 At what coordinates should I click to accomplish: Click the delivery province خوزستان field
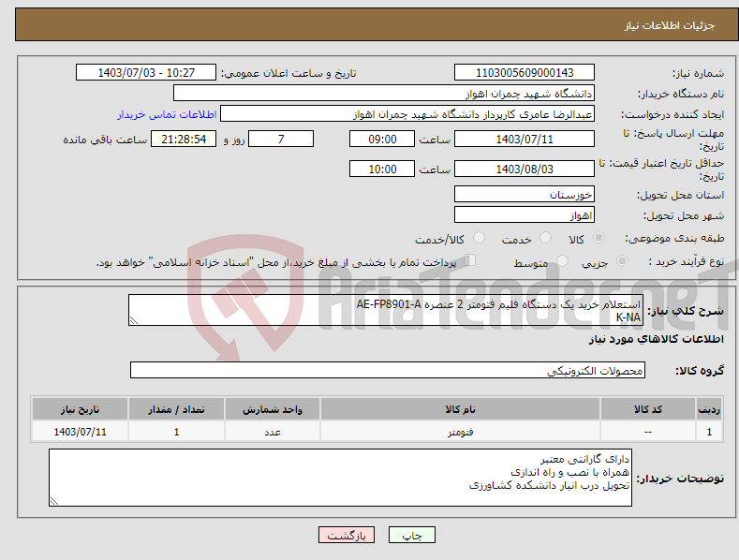tap(525, 194)
